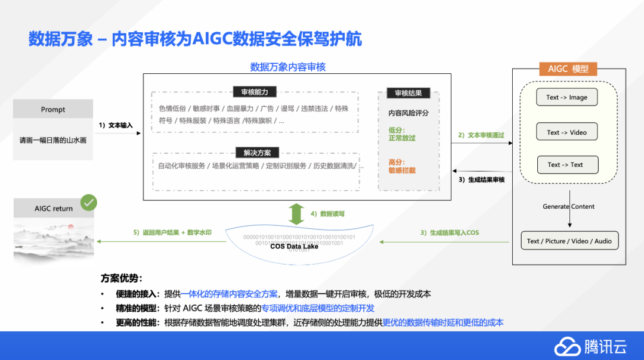Viewport: 644px width, 360px height.
Task: Click the bold text 便捷的接入
Action: tap(136, 294)
